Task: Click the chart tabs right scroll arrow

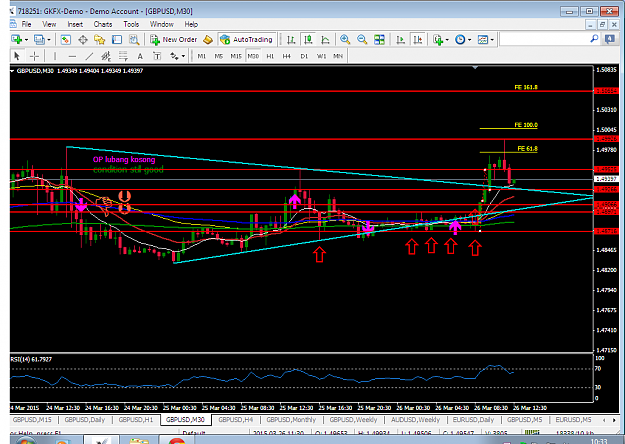Action: (x=614, y=420)
